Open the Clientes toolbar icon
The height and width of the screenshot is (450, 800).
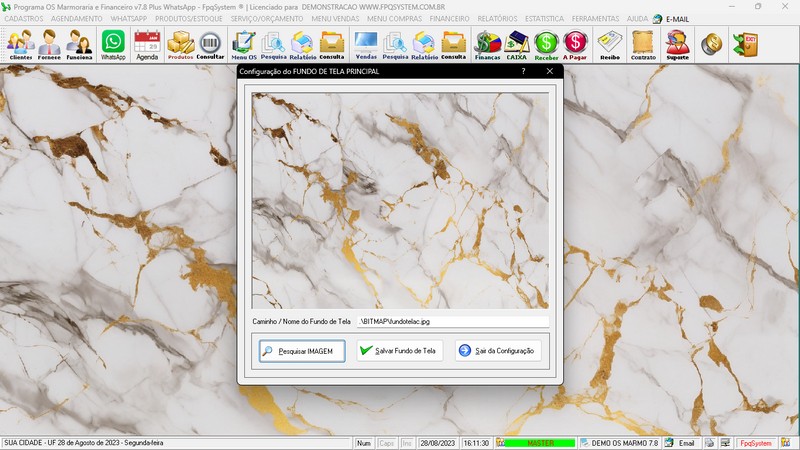[20, 45]
